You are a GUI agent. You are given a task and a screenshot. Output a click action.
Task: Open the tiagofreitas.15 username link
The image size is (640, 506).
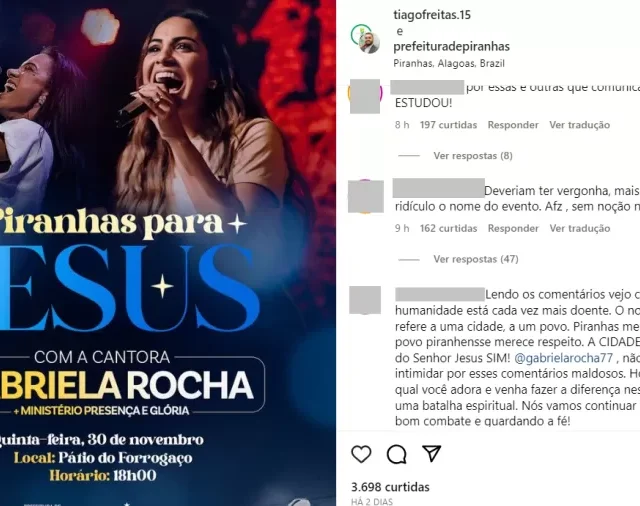pyautogui.click(x=432, y=15)
